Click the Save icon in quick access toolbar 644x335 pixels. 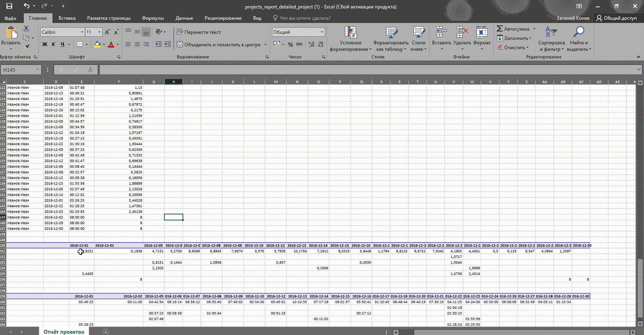9,6
